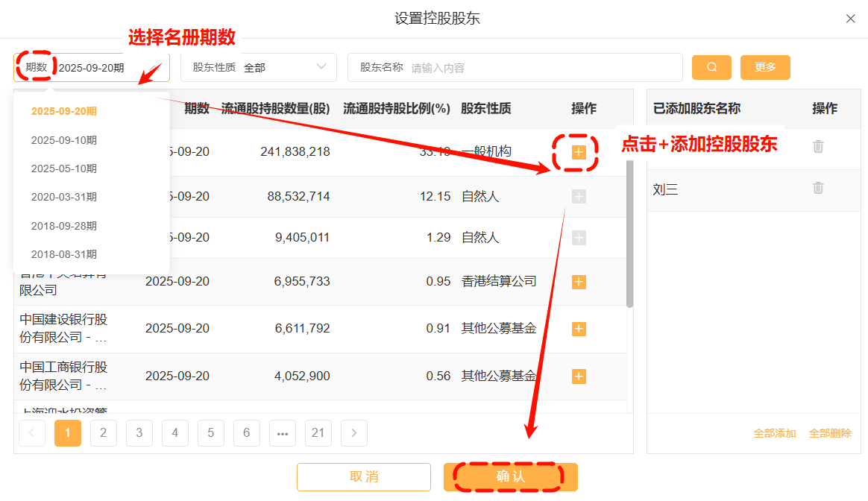This screenshot has width=868, height=501.
Task: Delete first added shareholder via trash icon
Action: (817, 147)
